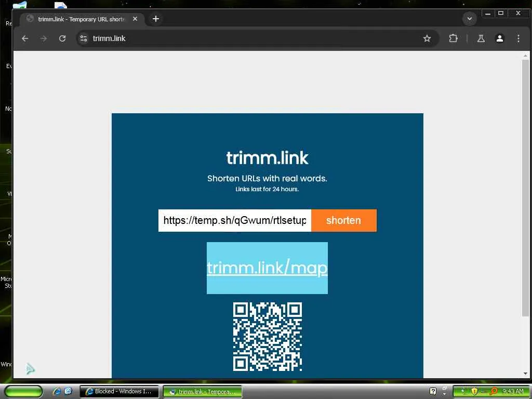Select trimm.link taskbar button
The image size is (532, 399).
click(203, 392)
